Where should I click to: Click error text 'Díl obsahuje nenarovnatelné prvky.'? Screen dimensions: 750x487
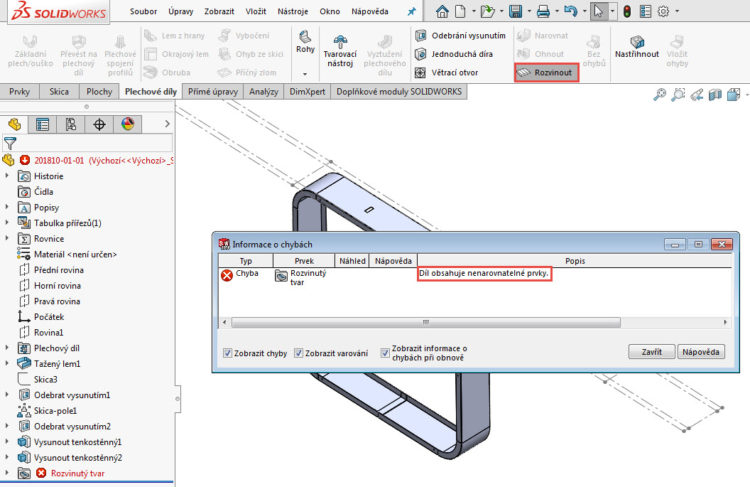(x=484, y=273)
